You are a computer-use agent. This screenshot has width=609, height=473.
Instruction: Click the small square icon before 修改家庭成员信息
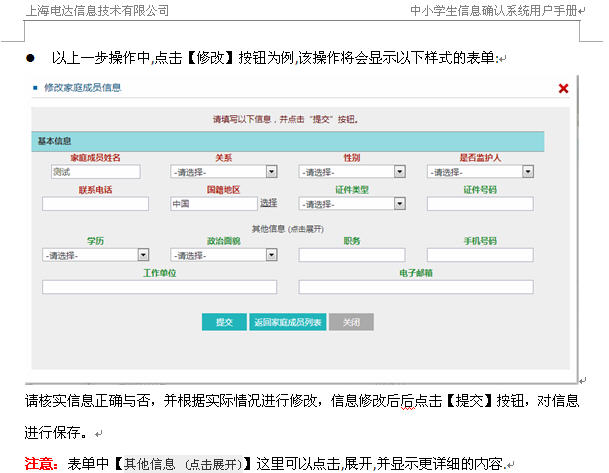(x=36, y=88)
